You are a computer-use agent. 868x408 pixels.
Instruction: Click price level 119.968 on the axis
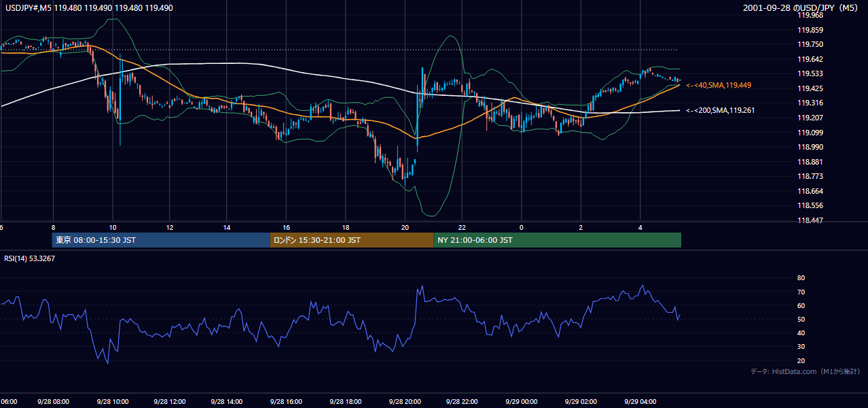click(x=810, y=16)
